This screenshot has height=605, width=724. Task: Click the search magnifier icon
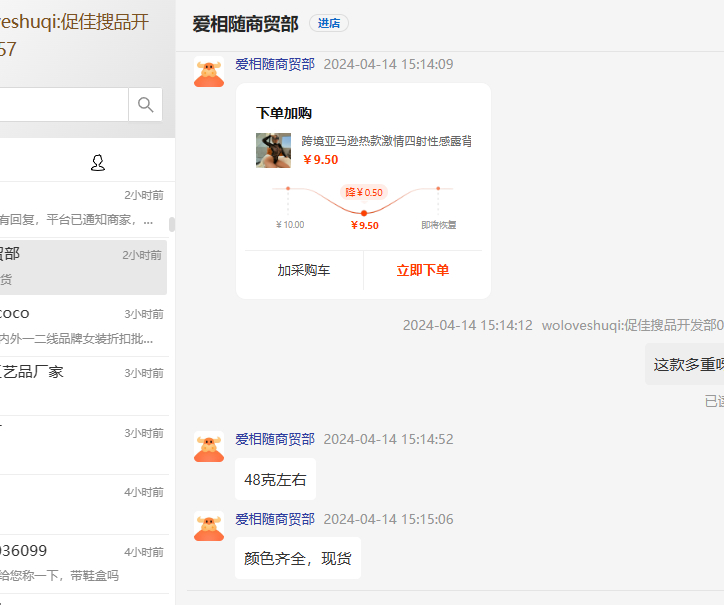tap(145, 105)
